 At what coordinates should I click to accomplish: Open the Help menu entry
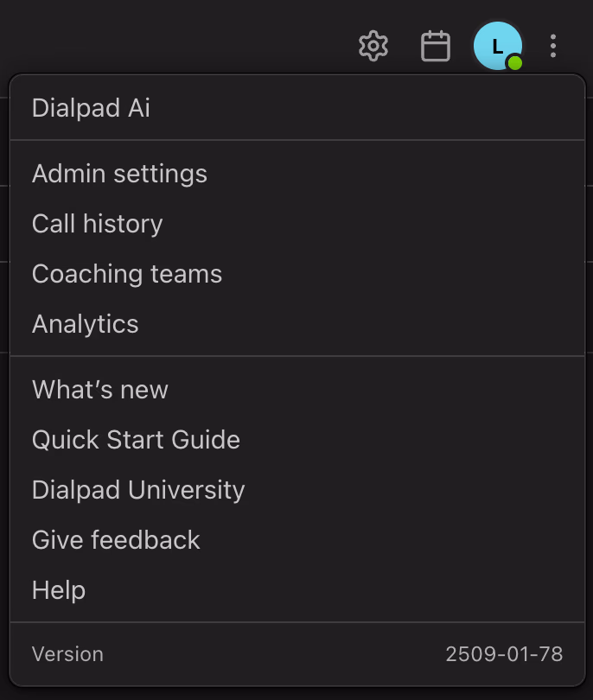pyautogui.click(x=58, y=589)
